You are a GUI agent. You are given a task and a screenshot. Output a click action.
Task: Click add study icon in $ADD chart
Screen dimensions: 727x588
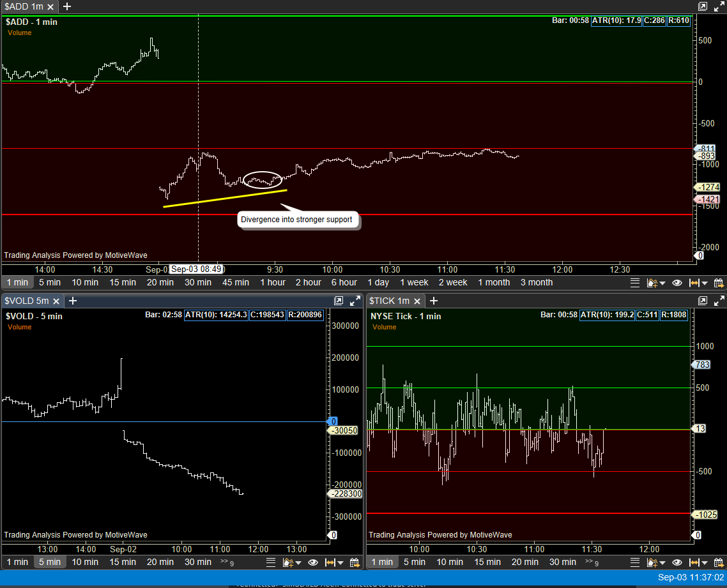(652, 283)
